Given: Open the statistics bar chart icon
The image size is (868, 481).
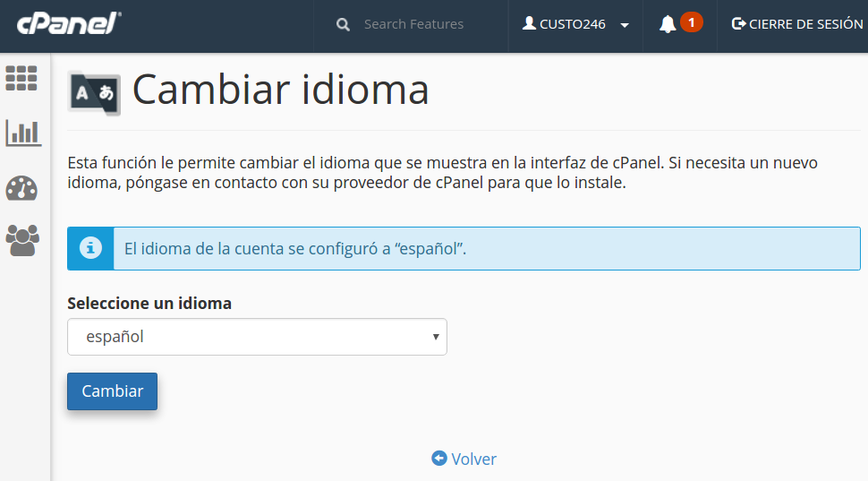Looking at the screenshot, I should (22, 133).
